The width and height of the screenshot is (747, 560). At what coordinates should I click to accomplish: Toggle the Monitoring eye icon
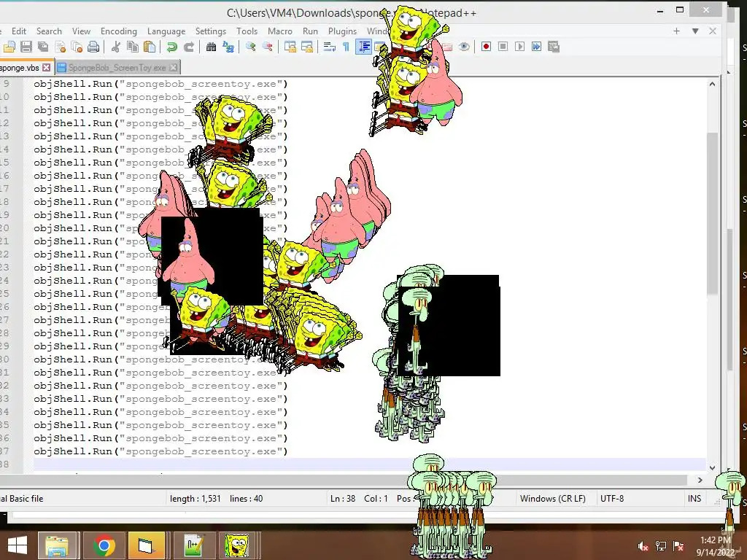[x=464, y=47]
